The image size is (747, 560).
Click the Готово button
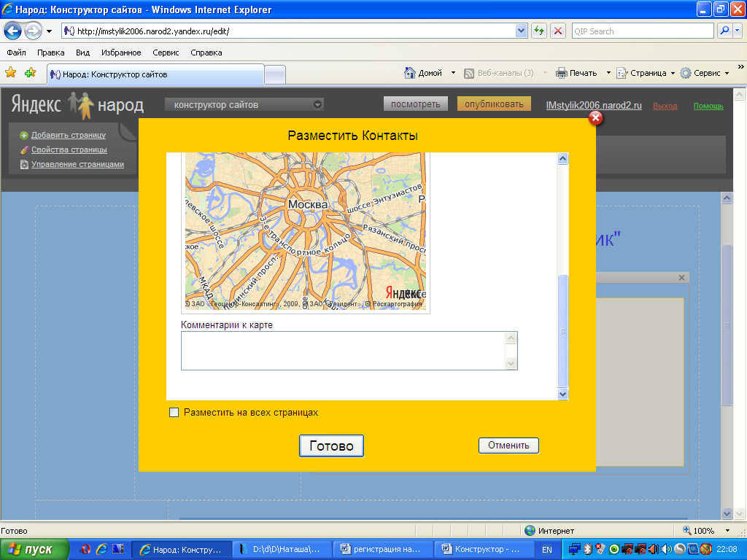332,446
